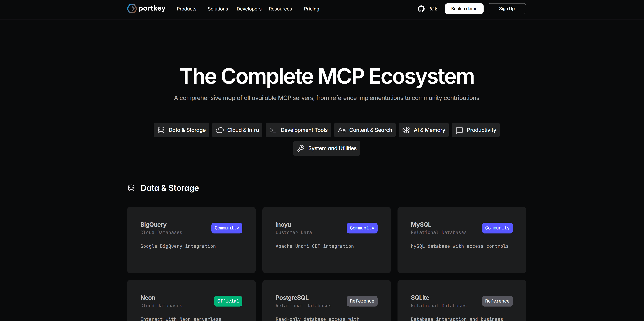The height and width of the screenshot is (321, 644).
Task: Click 'Relational Databases' label under MySQL
Action: (439, 232)
